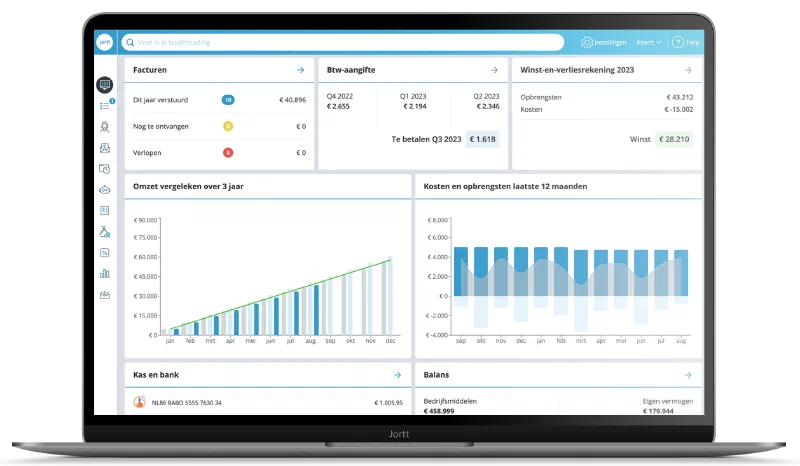Open Balans via its header arrow
800x466 pixels.
tap(688, 375)
